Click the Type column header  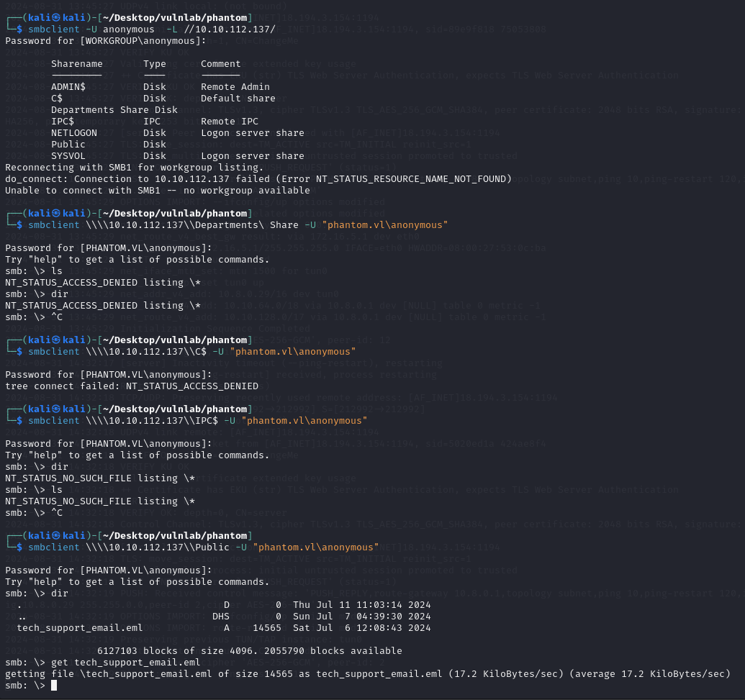click(155, 64)
